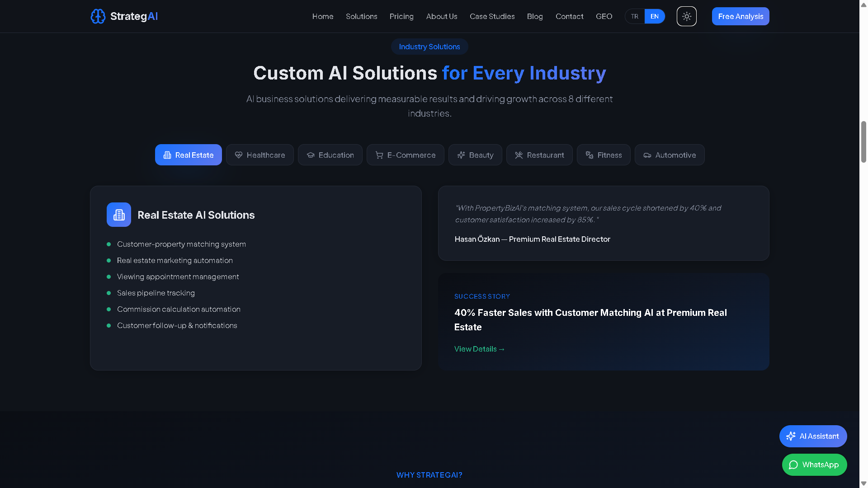Open Solutions in navigation menu
This screenshot has height=488, width=868.
tap(361, 16)
